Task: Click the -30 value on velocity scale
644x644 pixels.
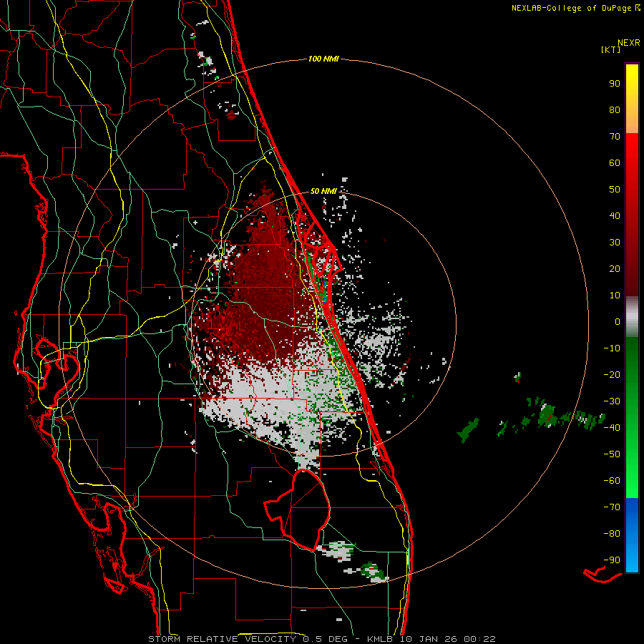Action: 612,401
